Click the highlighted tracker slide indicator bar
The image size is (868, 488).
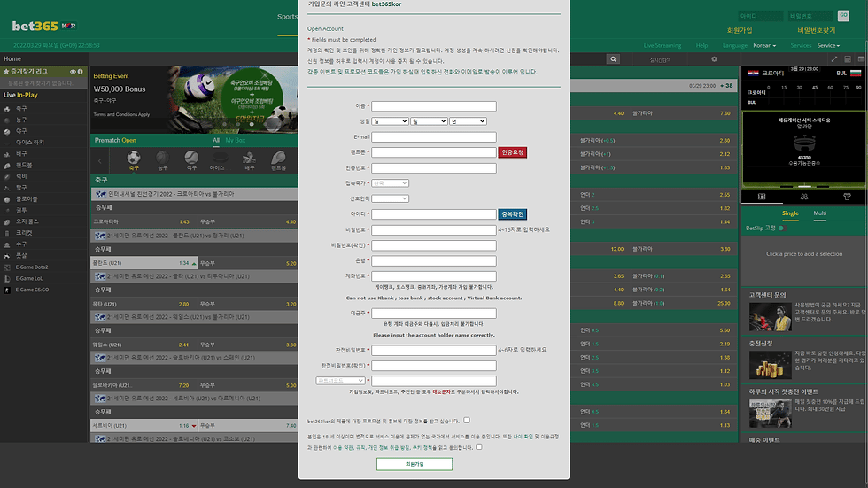[x=805, y=186]
